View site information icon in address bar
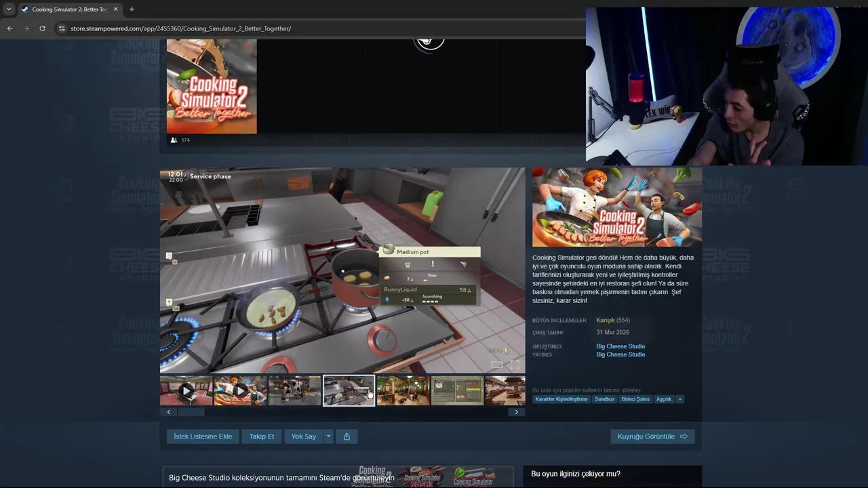This screenshot has height=488, width=868. (x=61, y=28)
